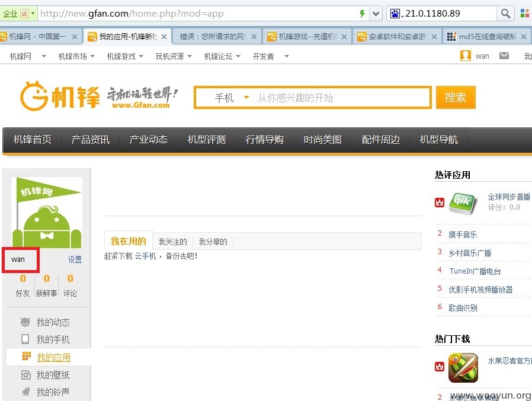Click the phone icon beside 我的手机

[x=25, y=339]
